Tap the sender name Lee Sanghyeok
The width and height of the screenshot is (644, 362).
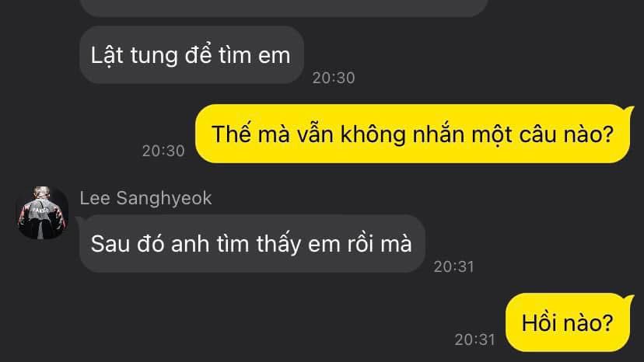pyautogui.click(x=145, y=198)
